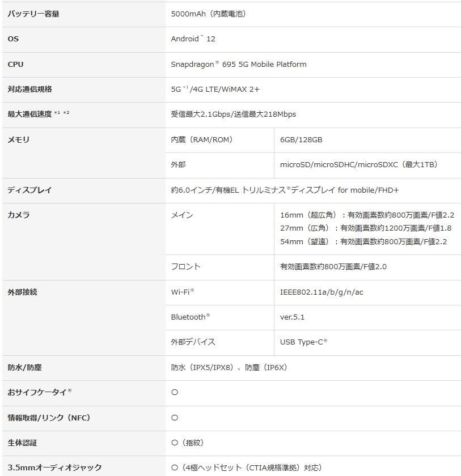
Task: Click the CPU row label
Action: pos(16,65)
